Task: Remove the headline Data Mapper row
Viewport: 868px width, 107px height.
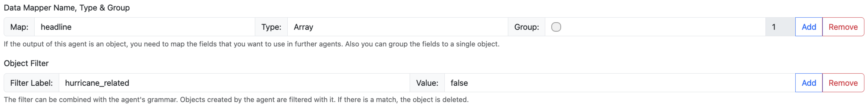Action: [843, 27]
